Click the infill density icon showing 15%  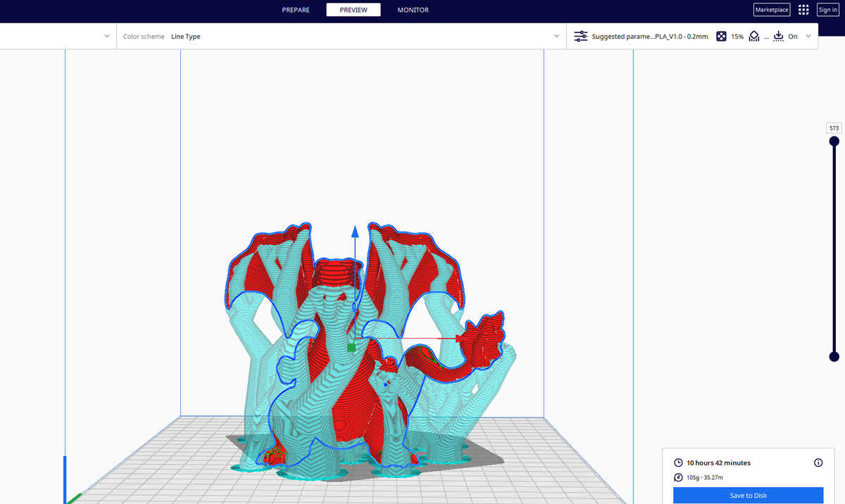tap(721, 36)
